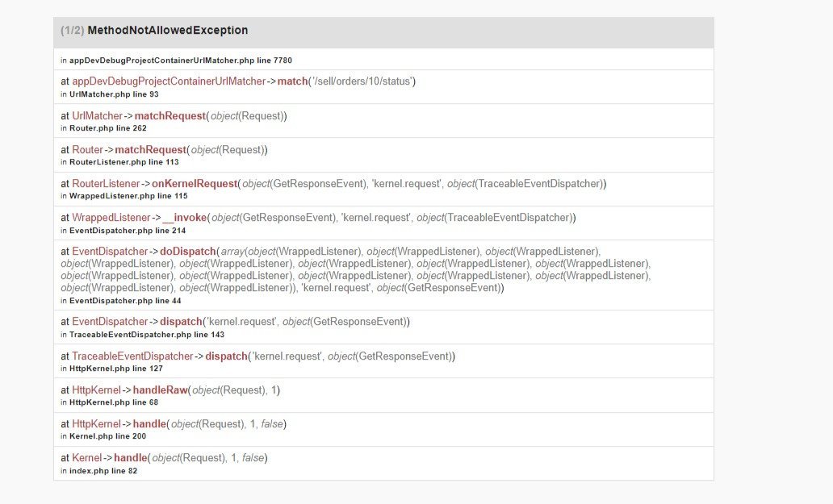This screenshot has width=833, height=504.
Task: Click the appDevDebugProjectContainerUrlMatcher class name
Action: [x=169, y=81]
